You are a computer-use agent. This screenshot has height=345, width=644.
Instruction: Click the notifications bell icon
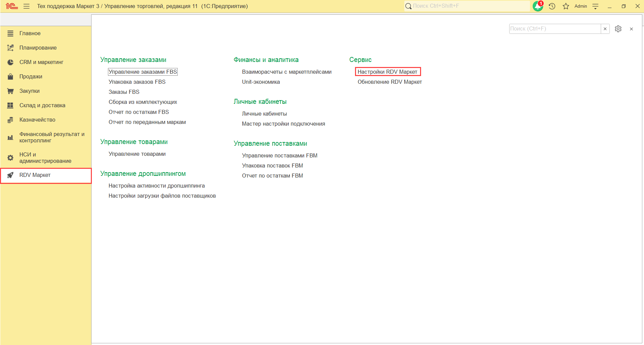point(538,6)
